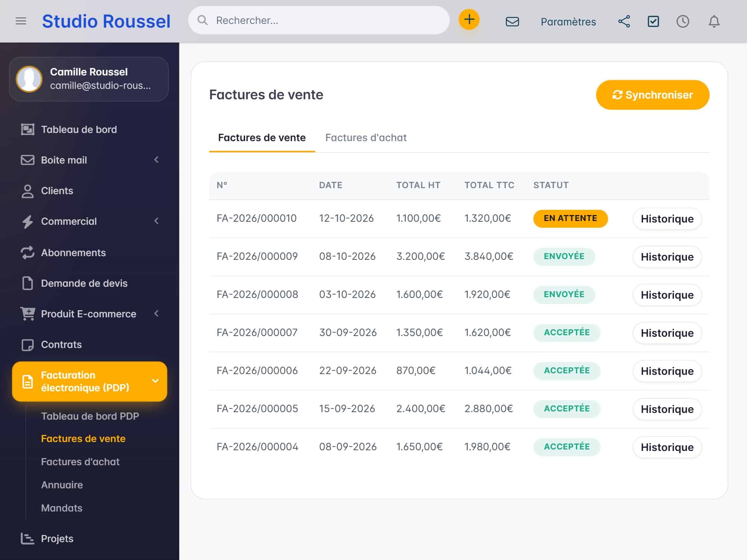Click the total TTC 2.880,00€

pyautogui.click(x=489, y=409)
